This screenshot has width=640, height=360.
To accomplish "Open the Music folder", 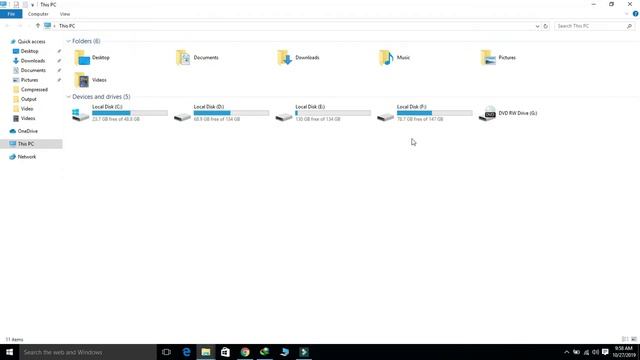I will (x=395, y=58).
